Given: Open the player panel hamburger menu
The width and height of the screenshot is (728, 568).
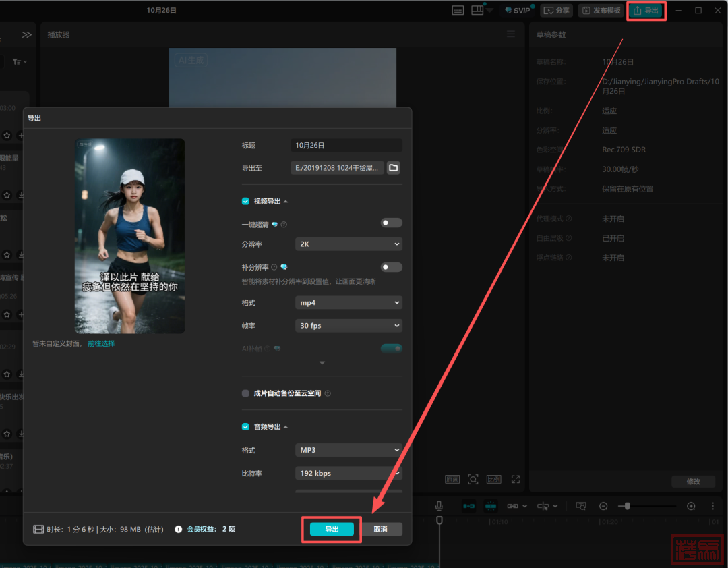Looking at the screenshot, I should pyautogui.click(x=511, y=34).
